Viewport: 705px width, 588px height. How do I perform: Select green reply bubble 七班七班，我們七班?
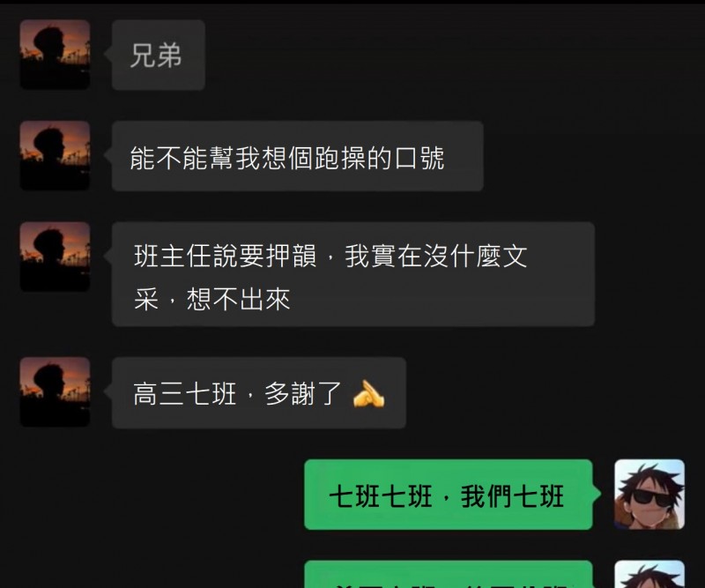[x=449, y=494]
